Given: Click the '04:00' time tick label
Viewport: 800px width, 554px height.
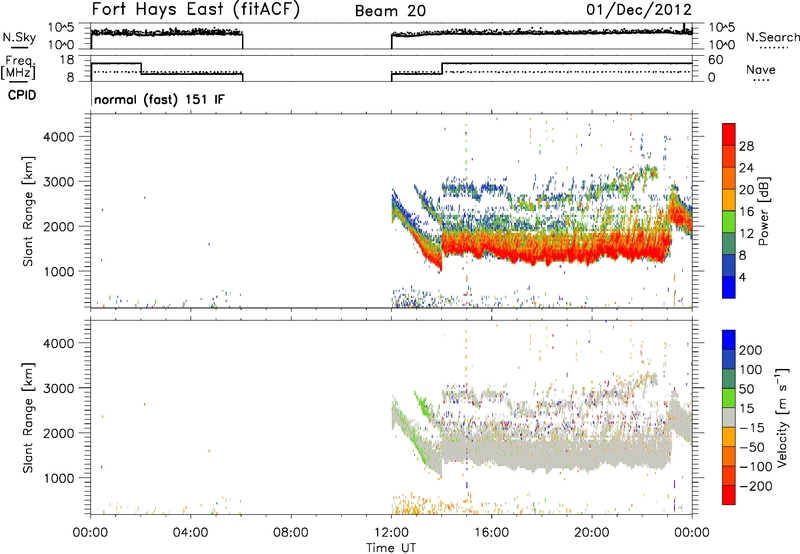Looking at the screenshot, I should tap(191, 533).
